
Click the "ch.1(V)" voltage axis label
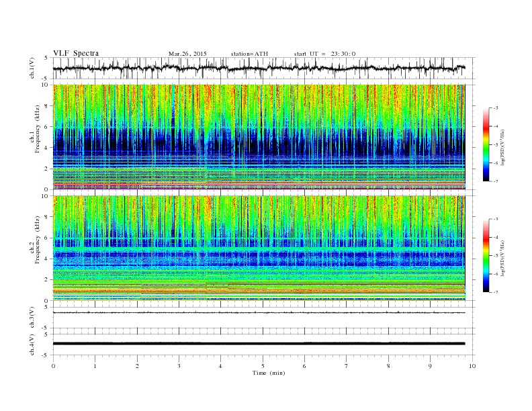(x=32, y=68)
